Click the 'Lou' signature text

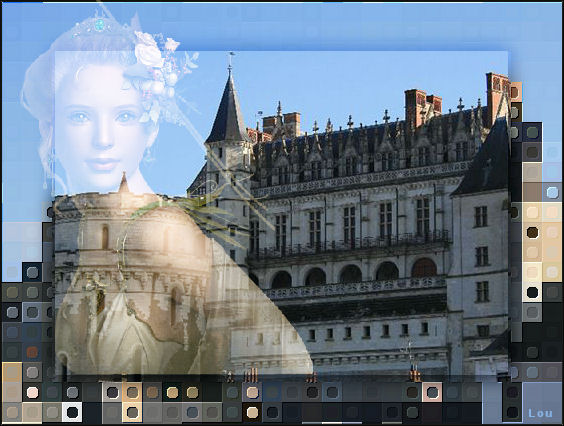pos(540,413)
